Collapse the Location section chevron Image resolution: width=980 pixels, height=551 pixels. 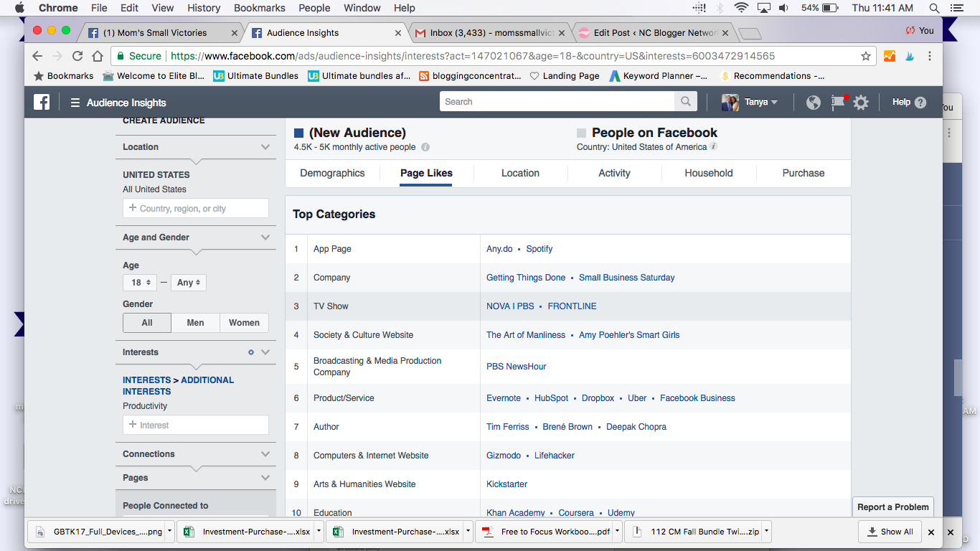coord(265,147)
